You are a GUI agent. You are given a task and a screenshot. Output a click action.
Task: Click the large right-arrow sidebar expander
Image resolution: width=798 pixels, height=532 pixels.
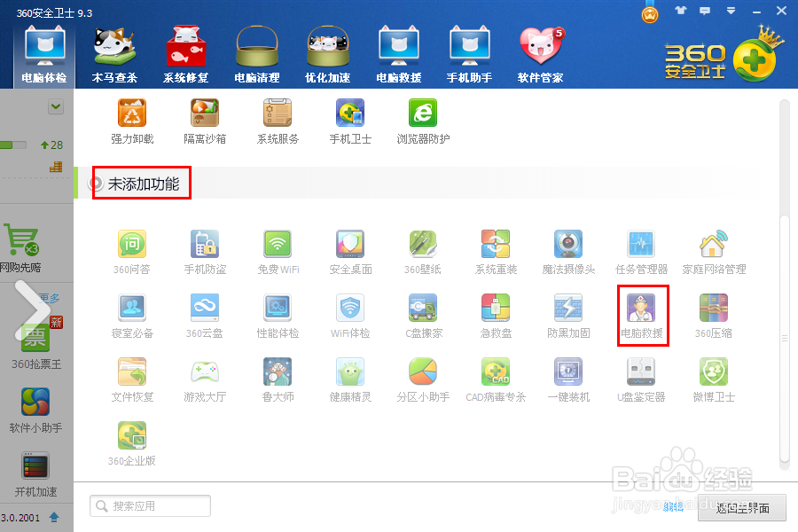click(32, 310)
